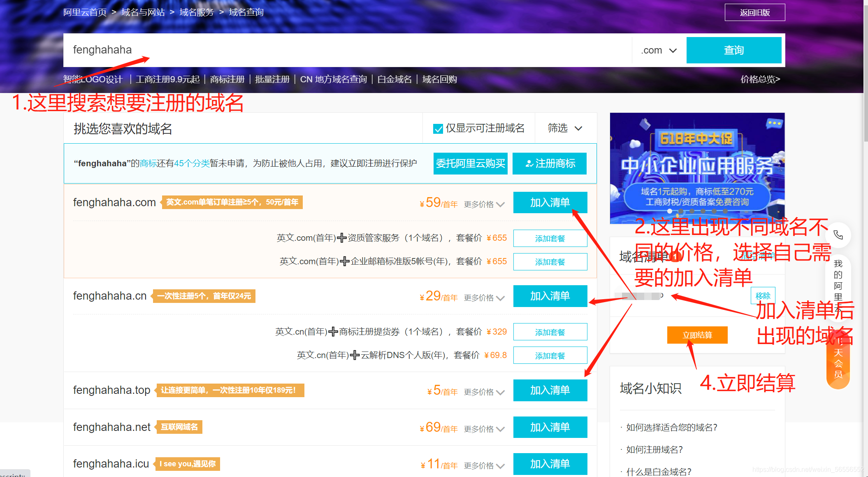Click 委托阿里云购买 button
The width and height of the screenshot is (868, 477).
471,163
